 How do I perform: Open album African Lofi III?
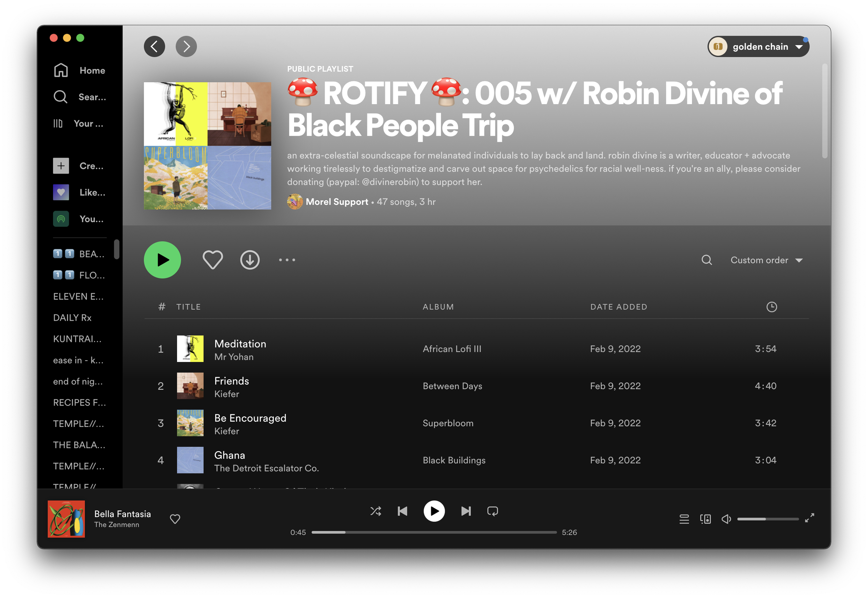pos(452,349)
